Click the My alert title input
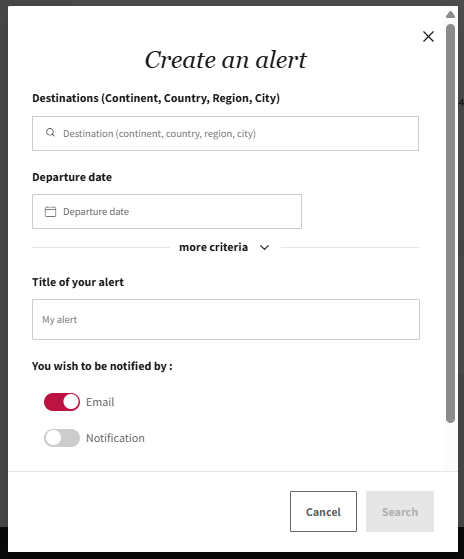This screenshot has height=559, width=464. [226, 319]
